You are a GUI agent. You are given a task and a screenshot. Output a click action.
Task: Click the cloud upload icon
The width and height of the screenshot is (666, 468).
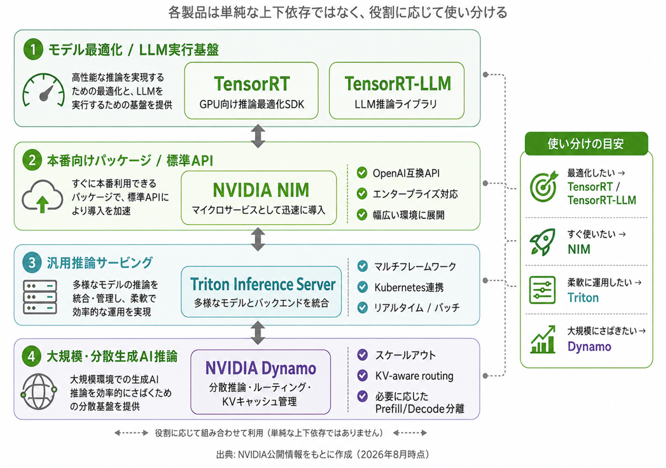click(x=42, y=196)
